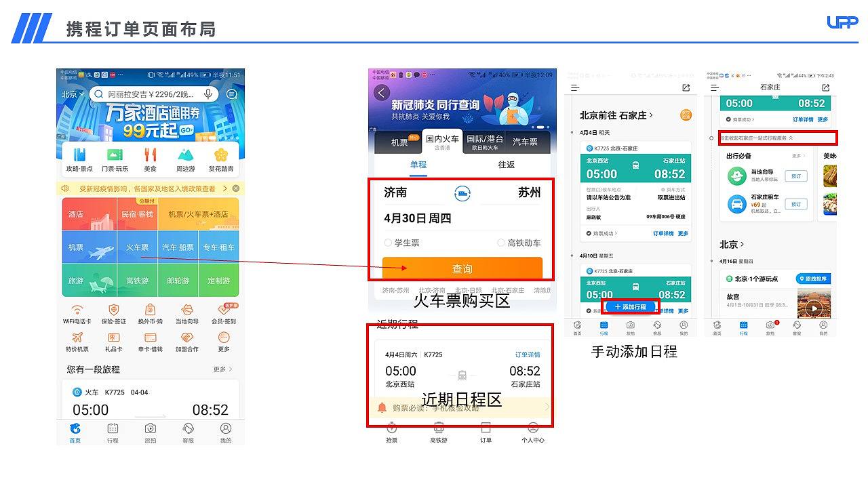Click the 阿丽拉安吉 search field
Screen dimensions: 868x488
tap(154, 94)
